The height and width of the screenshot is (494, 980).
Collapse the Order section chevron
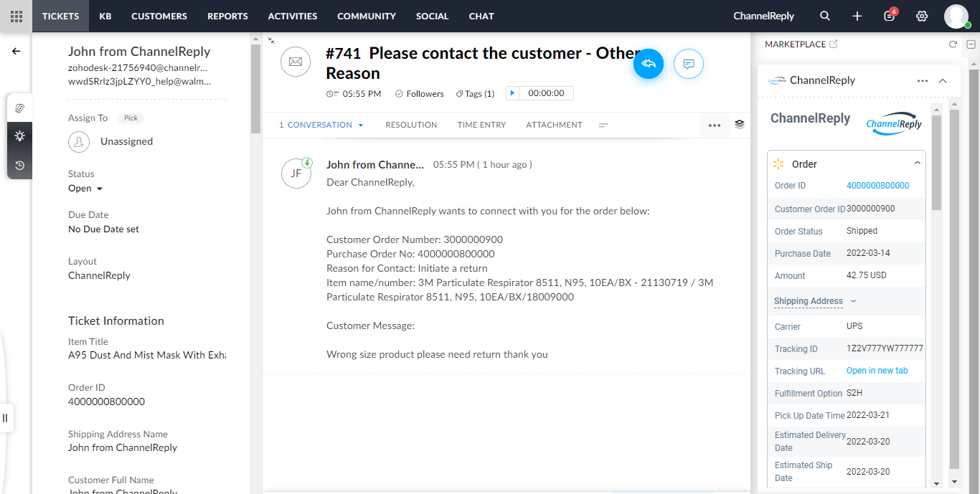pyautogui.click(x=917, y=163)
